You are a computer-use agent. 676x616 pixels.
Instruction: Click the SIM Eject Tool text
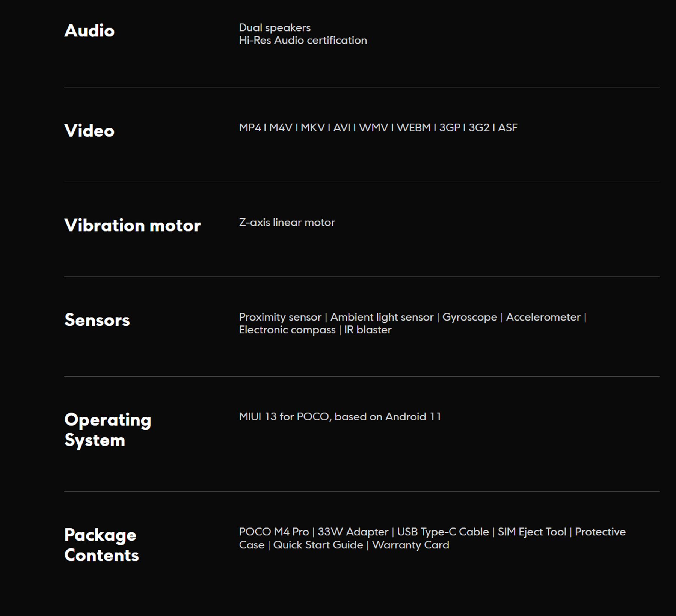pyautogui.click(x=532, y=532)
